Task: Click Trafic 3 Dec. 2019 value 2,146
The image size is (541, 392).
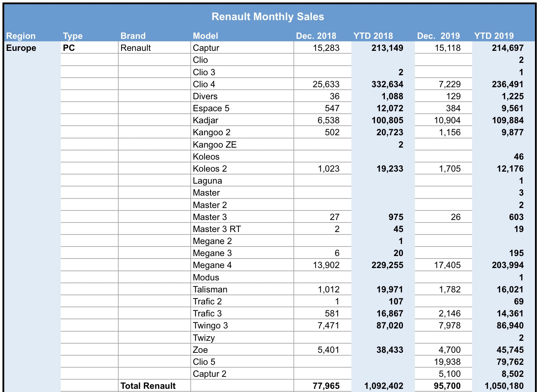Action: click(x=450, y=313)
